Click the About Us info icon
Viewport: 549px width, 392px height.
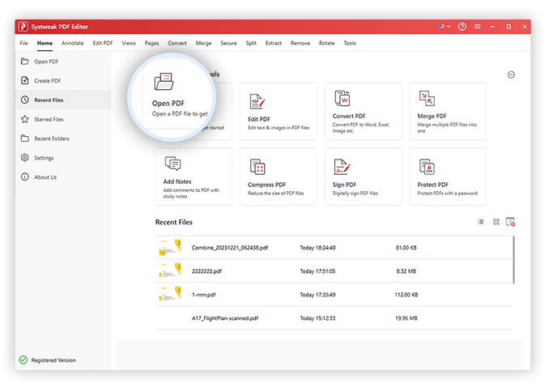pyautogui.click(x=24, y=177)
